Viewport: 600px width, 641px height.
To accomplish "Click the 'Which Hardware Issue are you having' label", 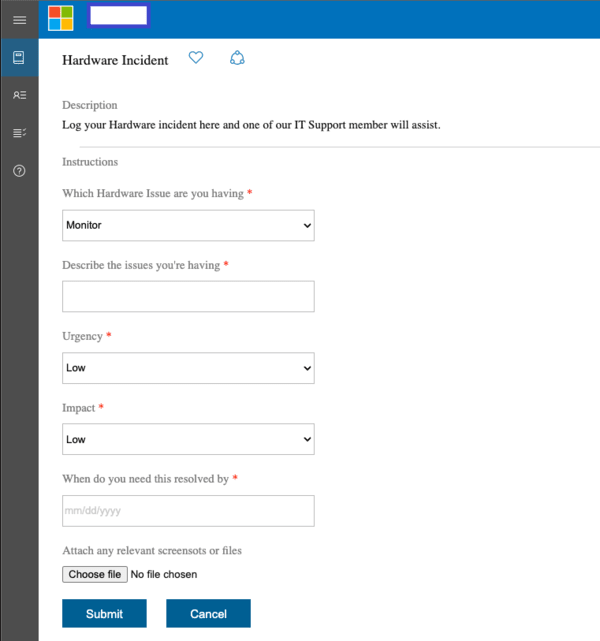I will 153,193.
